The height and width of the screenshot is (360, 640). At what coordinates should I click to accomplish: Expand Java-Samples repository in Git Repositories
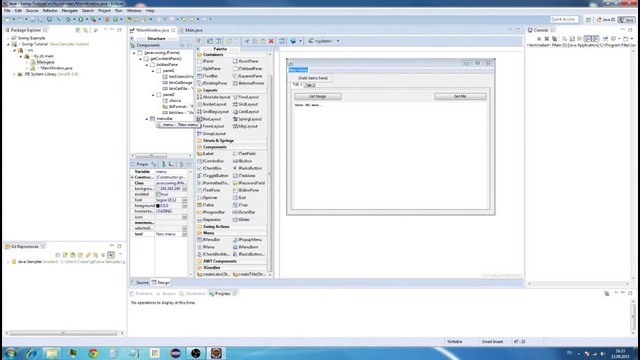8,262
